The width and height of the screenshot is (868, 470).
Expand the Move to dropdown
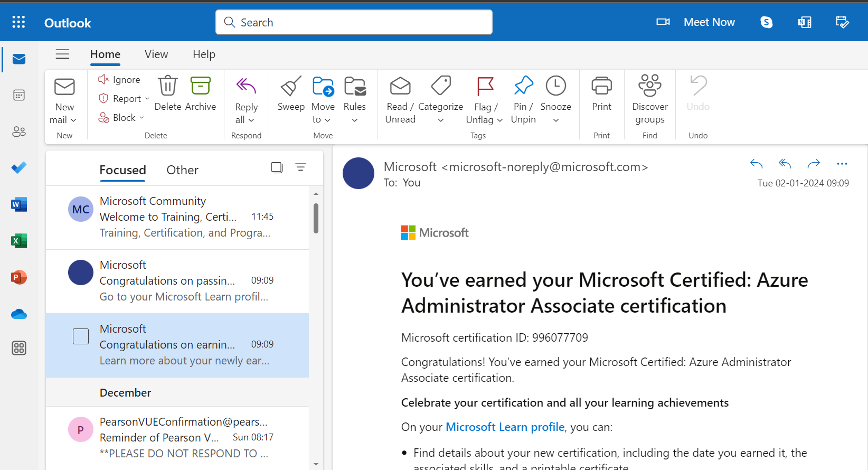coord(327,120)
